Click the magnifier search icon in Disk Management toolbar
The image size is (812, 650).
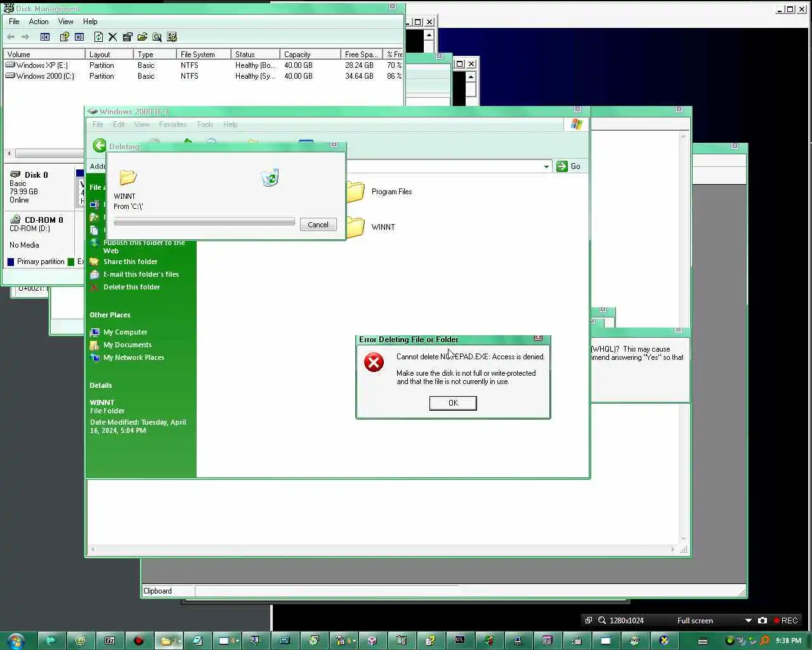[157, 37]
